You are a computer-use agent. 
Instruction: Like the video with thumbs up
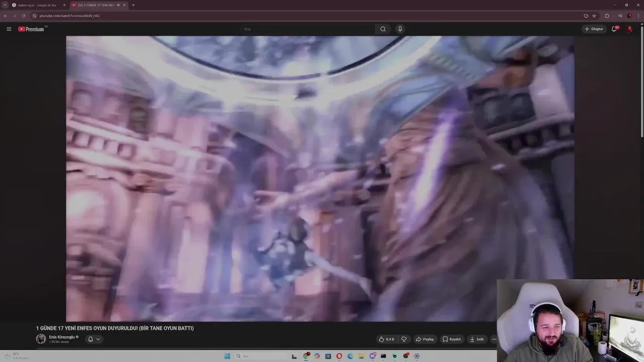386,339
